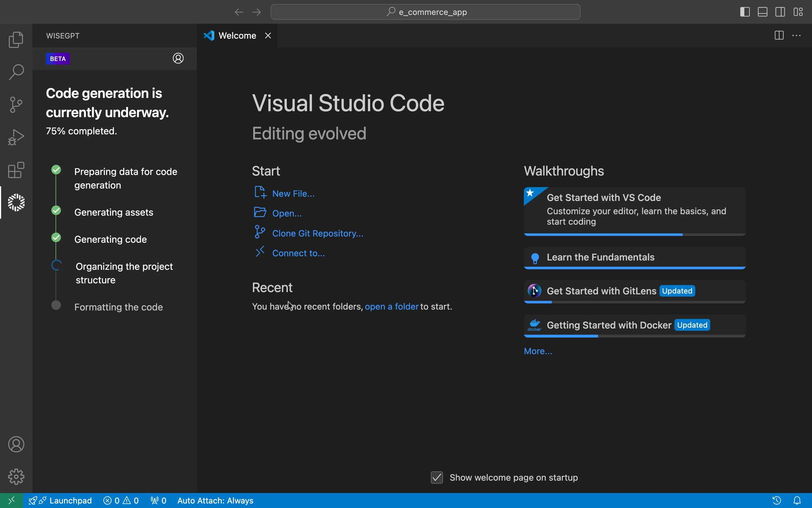This screenshot has width=812, height=508.
Task: Click the WiseGPT profile avatar icon
Action: pyautogui.click(x=178, y=58)
